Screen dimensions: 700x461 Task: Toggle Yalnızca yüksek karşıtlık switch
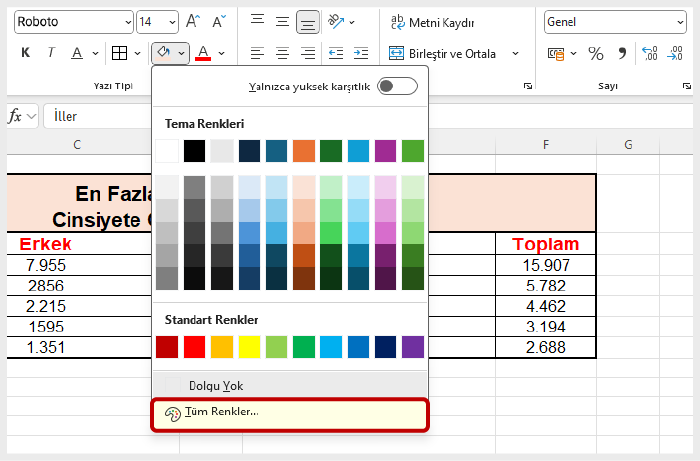[397, 86]
